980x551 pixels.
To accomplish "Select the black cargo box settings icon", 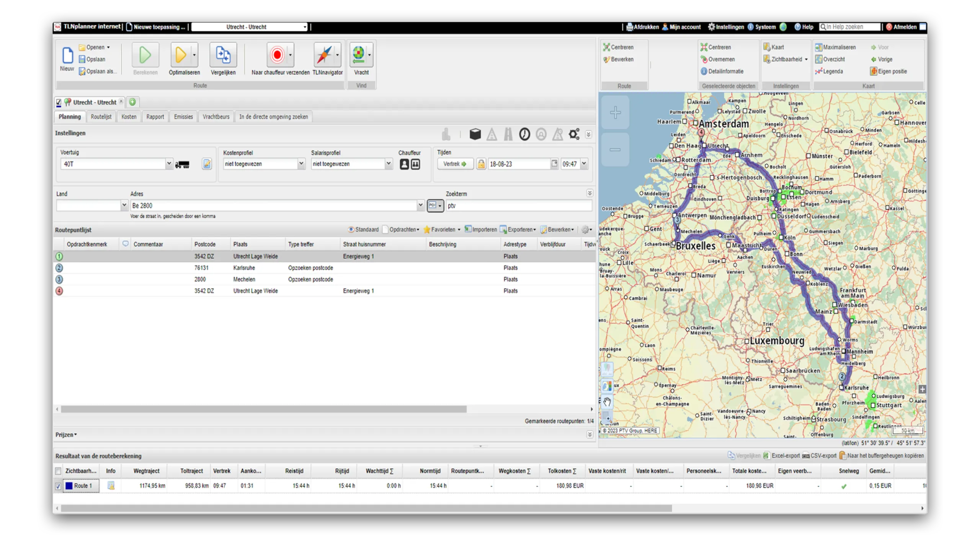I will 475,134.
